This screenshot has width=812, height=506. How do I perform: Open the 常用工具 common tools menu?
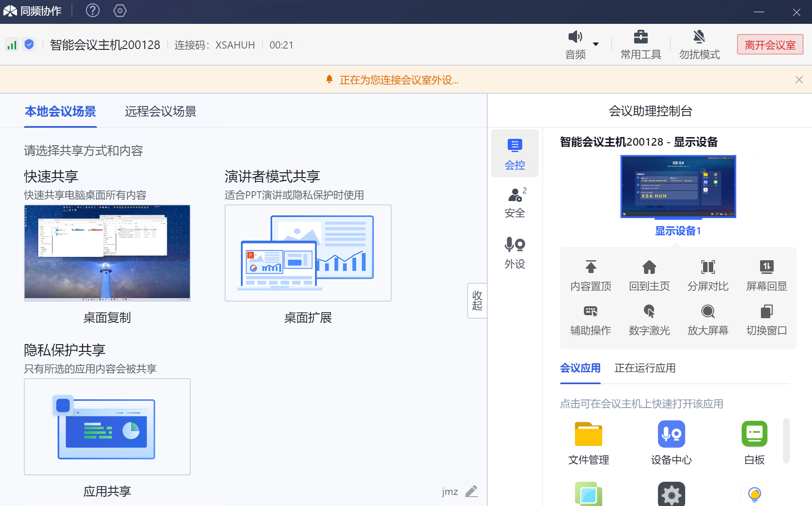[640, 44]
